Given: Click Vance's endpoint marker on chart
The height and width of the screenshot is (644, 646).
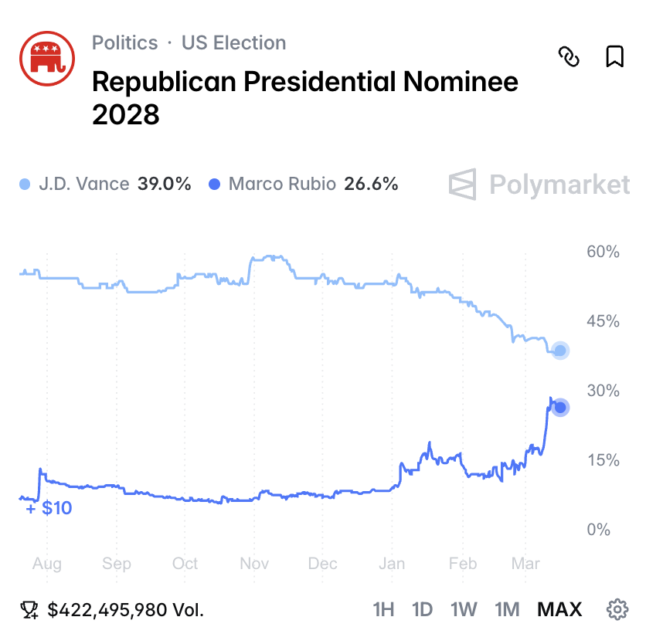Looking at the screenshot, I should click(x=560, y=351).
